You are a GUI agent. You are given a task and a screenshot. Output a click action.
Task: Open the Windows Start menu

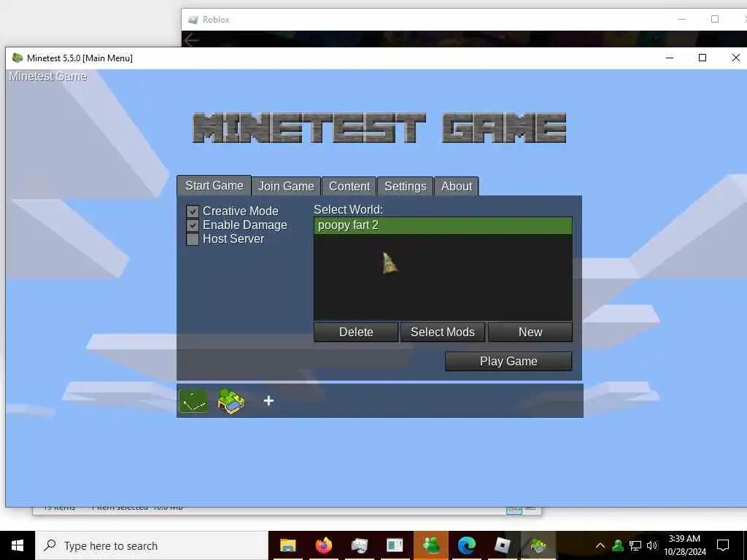18,545
